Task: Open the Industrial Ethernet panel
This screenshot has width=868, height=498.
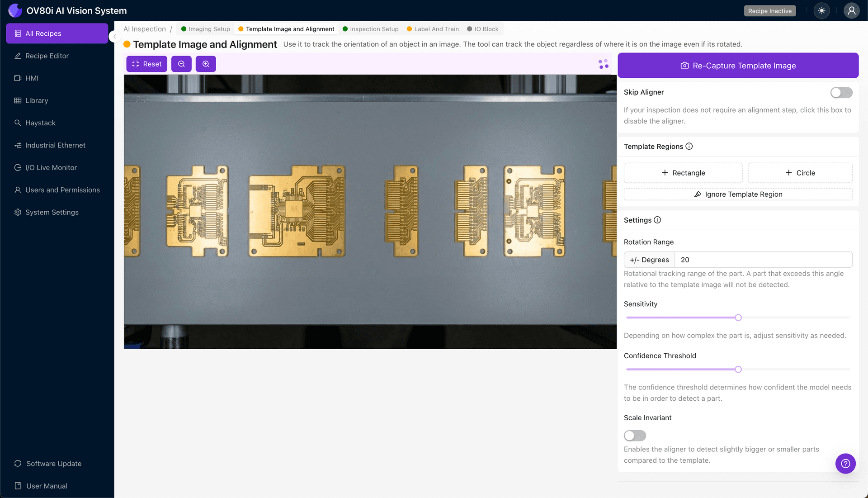Action: [x=55, y=145]
